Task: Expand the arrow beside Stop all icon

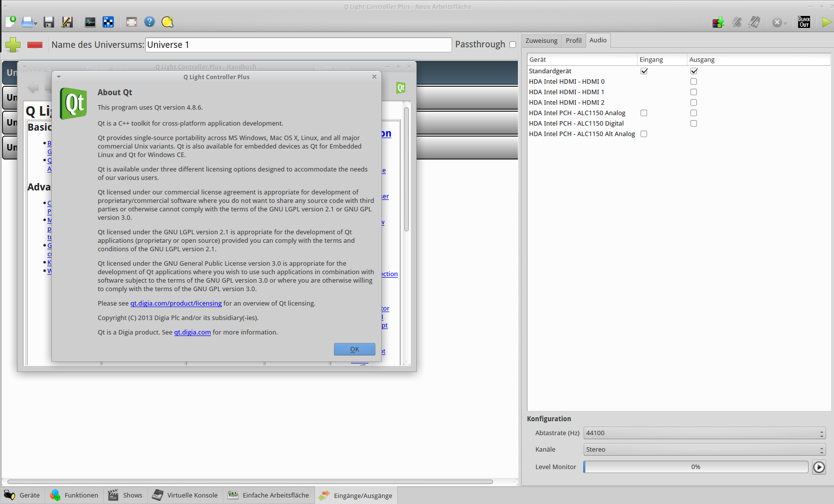Action: 785,23
